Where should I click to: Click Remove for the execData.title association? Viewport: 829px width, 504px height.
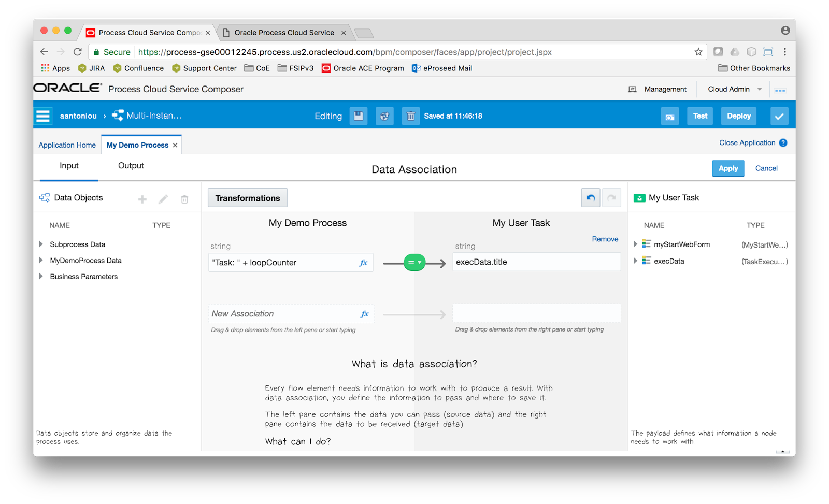[605, 239]
